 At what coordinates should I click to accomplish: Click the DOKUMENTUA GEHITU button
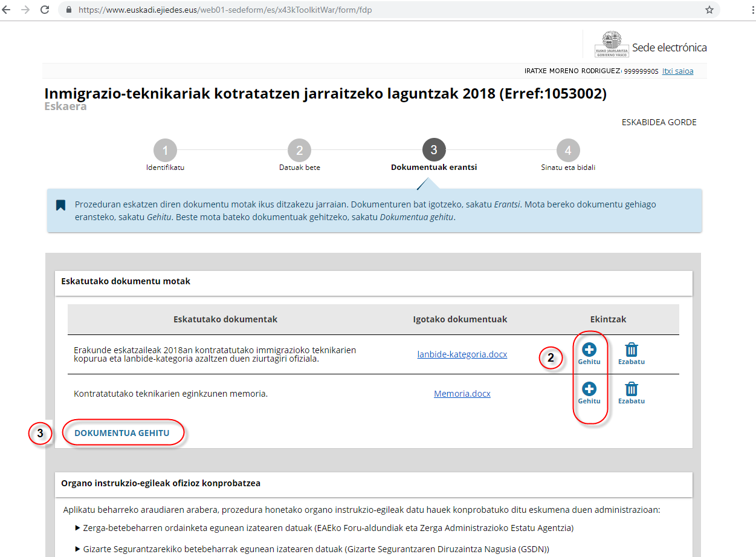click(121, 433)
